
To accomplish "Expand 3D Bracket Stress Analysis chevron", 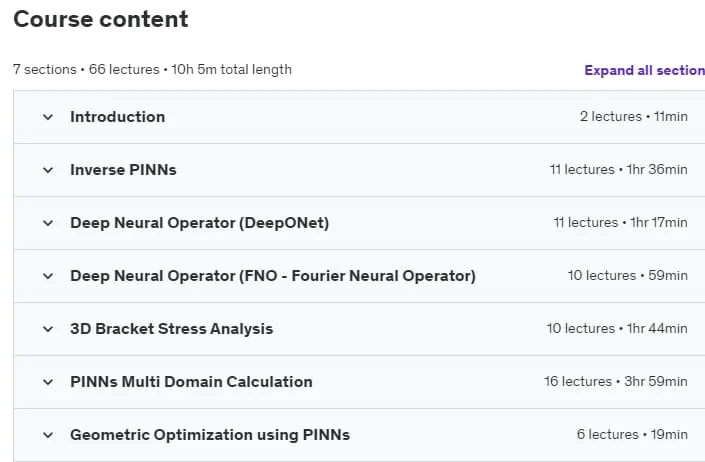I will tap(48, 329).
